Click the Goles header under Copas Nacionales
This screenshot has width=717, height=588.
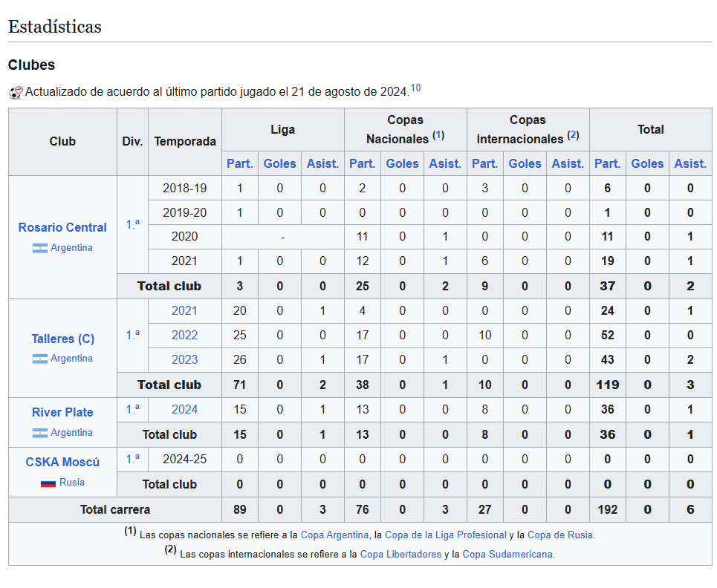click(x=403, y=163)
